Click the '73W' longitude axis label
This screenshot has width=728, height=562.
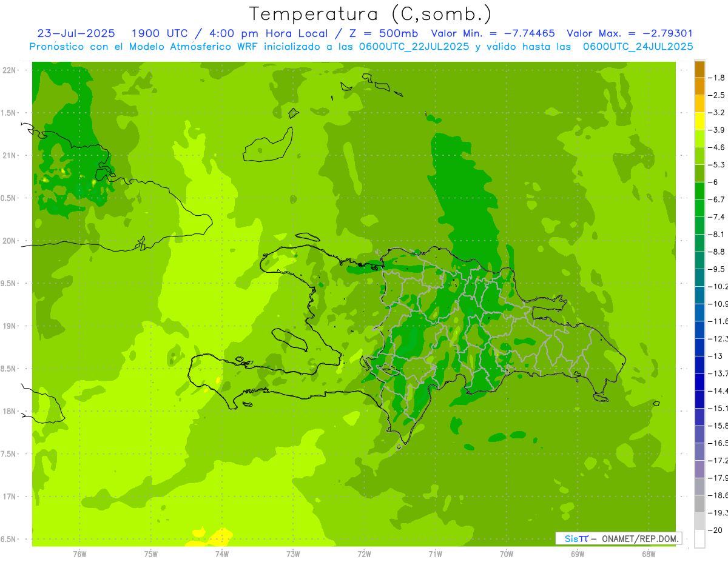[x=293, y=554]
